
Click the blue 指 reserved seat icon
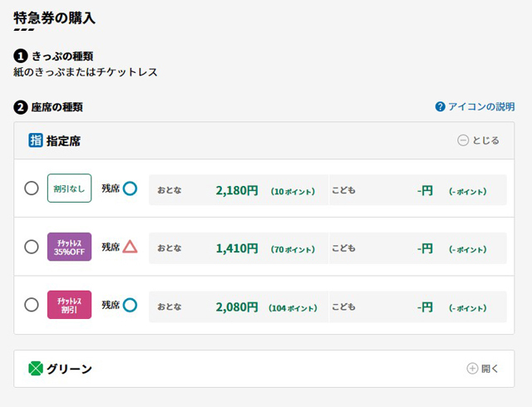[36, 140]
